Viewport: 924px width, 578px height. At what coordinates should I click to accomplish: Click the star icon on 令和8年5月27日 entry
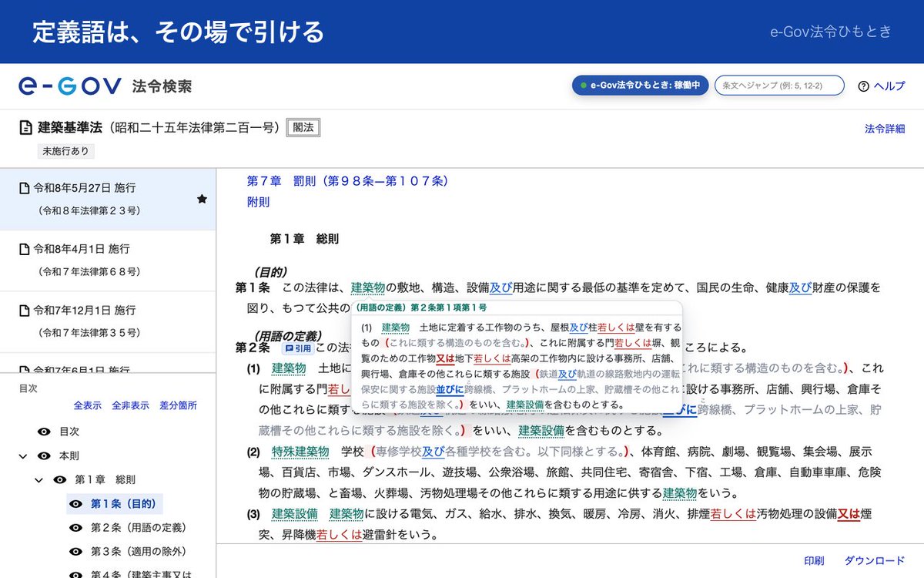pyautogui.click(x=202, y=199)
